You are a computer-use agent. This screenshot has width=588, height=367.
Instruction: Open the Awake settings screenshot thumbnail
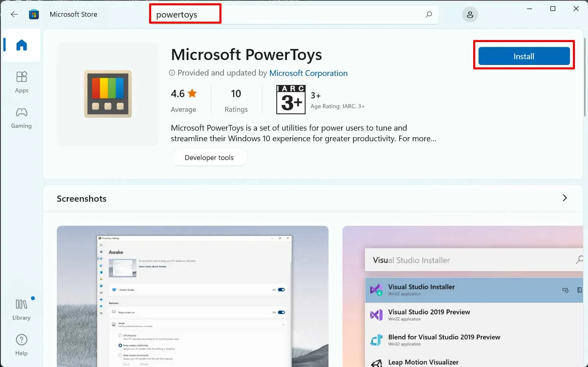(192, 296)
